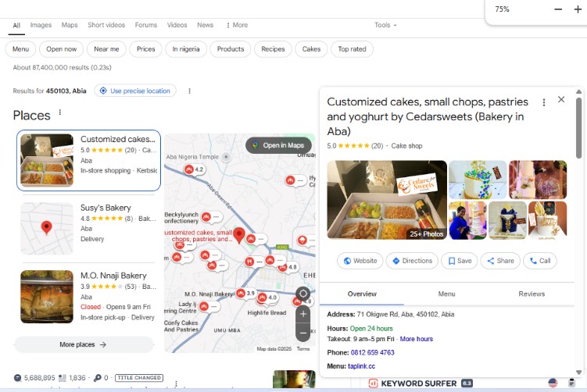
Task: Click the map's my-location target icon
Action: (302, 294)
